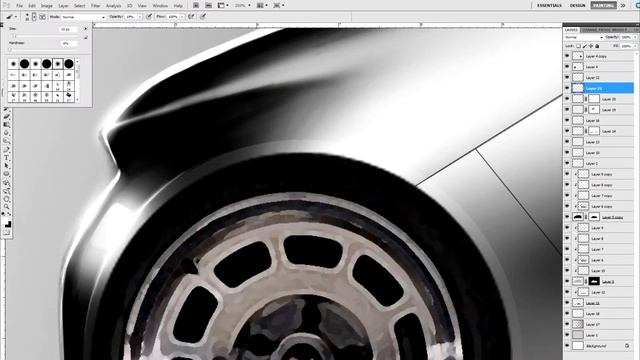This screenshot has width=640, height=360.
Task: Open the Filter menu
Action: pyautogui.click(x=96, y=6)
